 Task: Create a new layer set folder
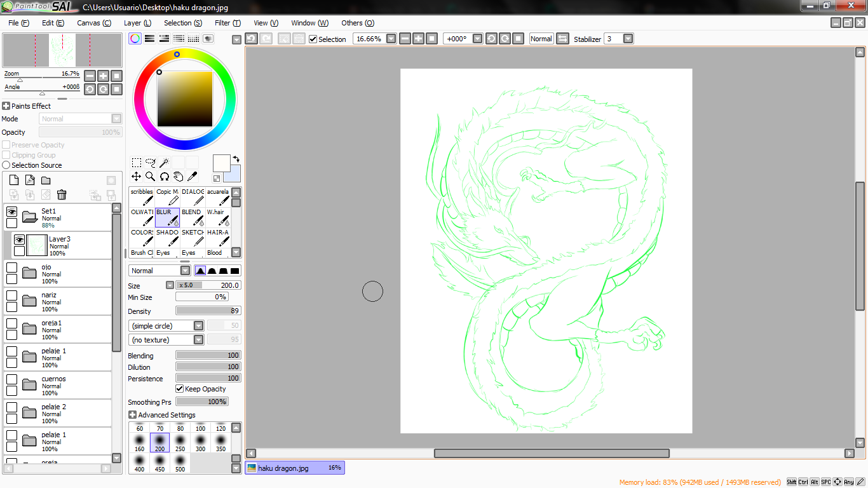pyautogui.click(x=46, y=180)
